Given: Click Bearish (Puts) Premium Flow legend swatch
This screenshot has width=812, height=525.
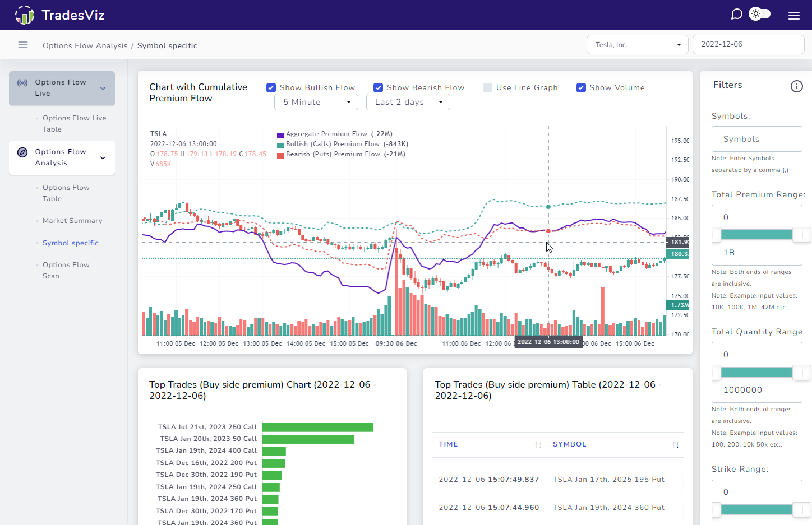Looking at the screenshot, I should (280, 155).
